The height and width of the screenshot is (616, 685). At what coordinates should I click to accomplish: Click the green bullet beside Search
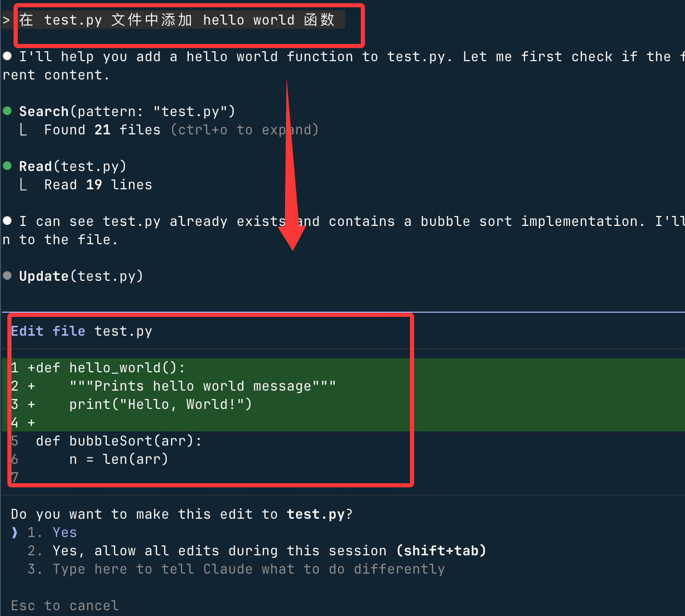pos(7,111)
